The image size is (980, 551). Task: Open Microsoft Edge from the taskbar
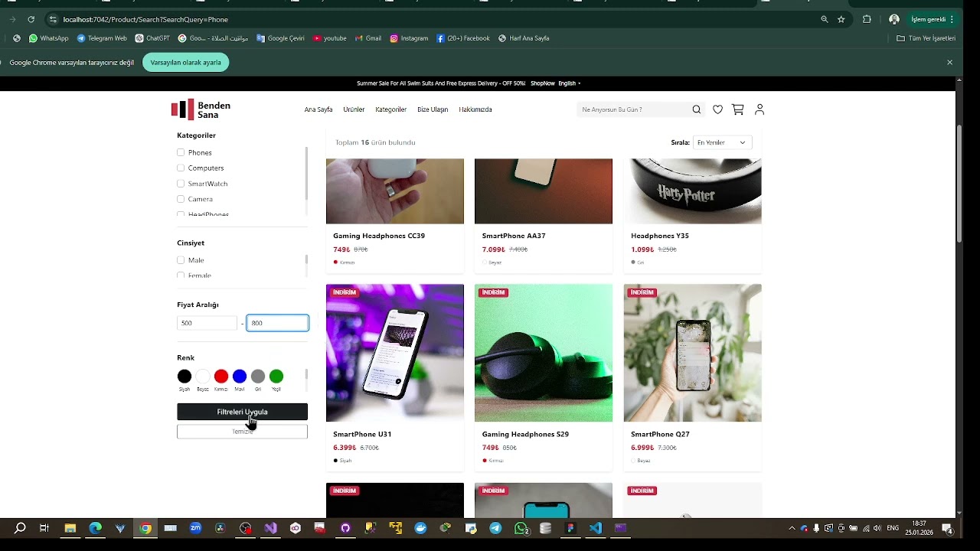tap(95, 528)
